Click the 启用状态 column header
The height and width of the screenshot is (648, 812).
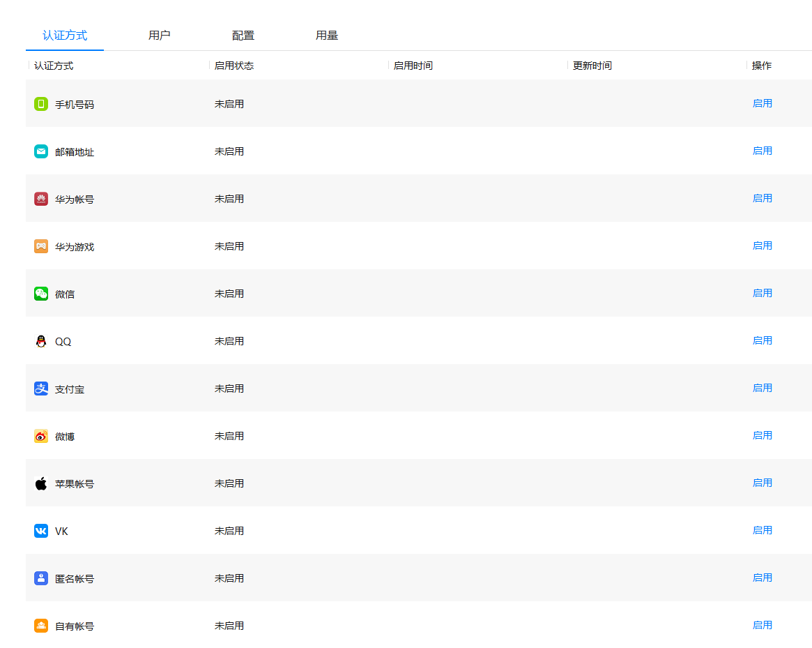(233, 66)
